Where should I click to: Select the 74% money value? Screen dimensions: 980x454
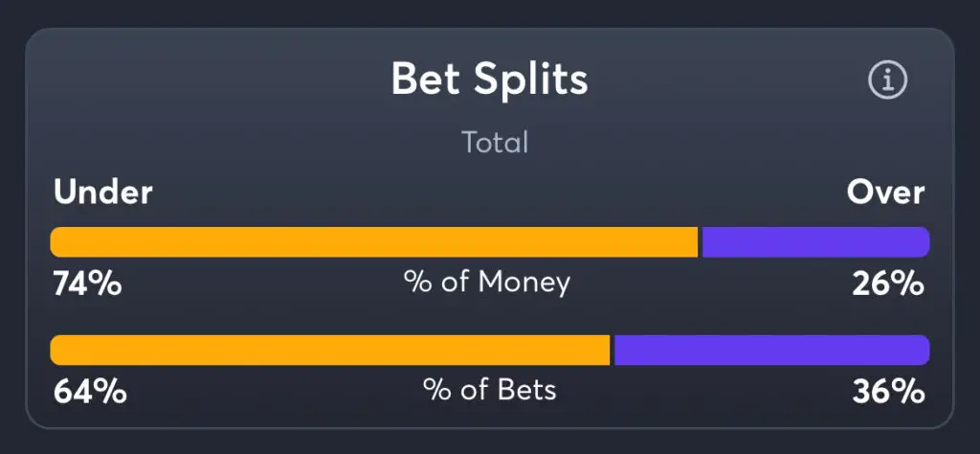pos(87,284)
